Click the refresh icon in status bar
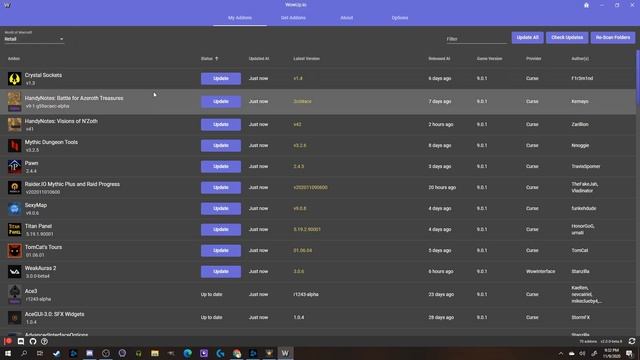This screenshot has width=640, height=360. (x=632, y=341)
